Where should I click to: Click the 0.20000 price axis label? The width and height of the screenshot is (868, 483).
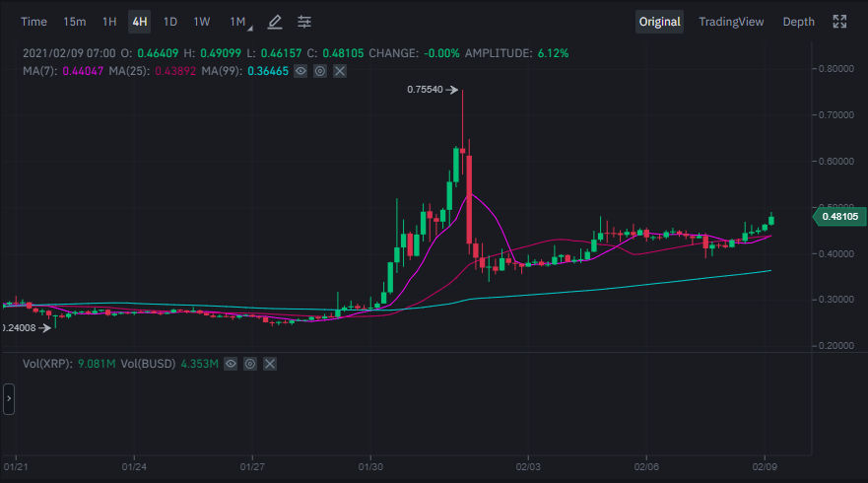click(835, 346)
